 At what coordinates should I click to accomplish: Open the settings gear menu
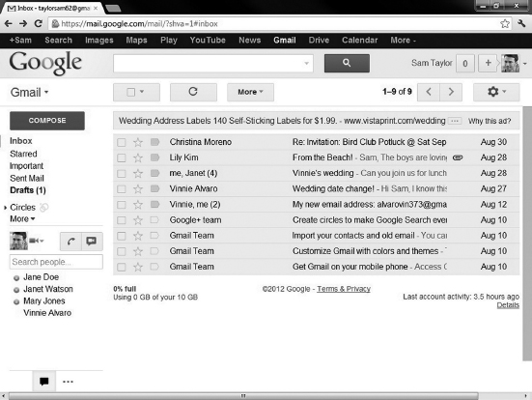(496, 92)
